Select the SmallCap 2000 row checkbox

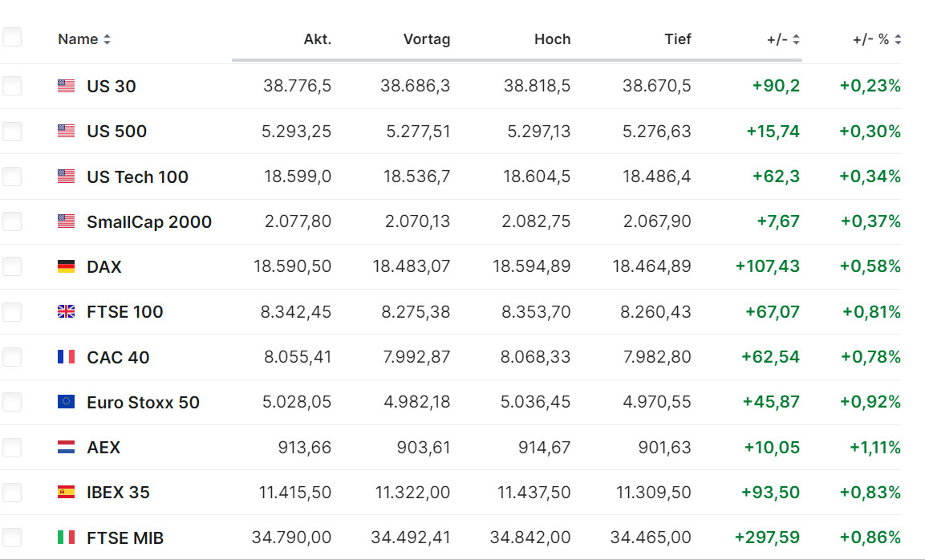pyautogui.click(x=12, y=221)
